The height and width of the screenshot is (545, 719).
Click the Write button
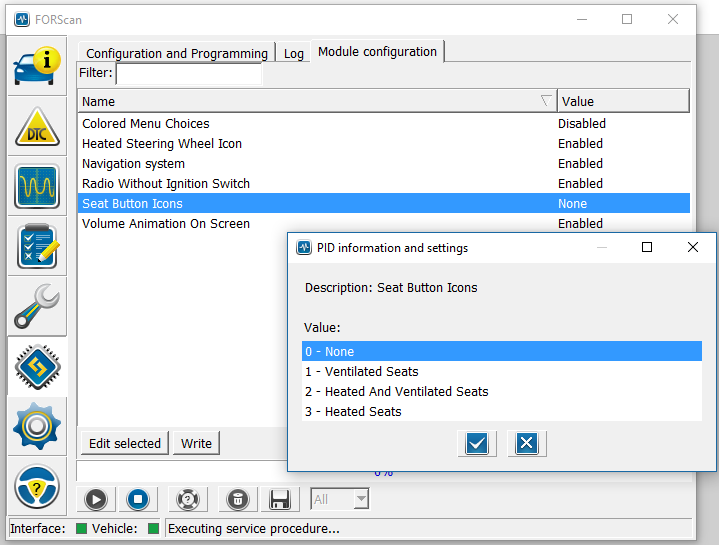[x=196, y=443]
